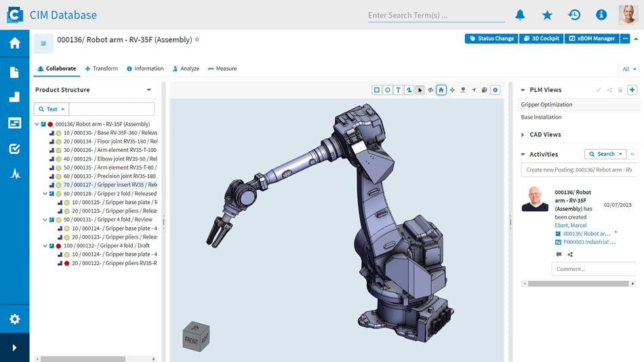Open the Text search type dropdown
Screen dimensions: 644x362
click(x=52, y=109)
